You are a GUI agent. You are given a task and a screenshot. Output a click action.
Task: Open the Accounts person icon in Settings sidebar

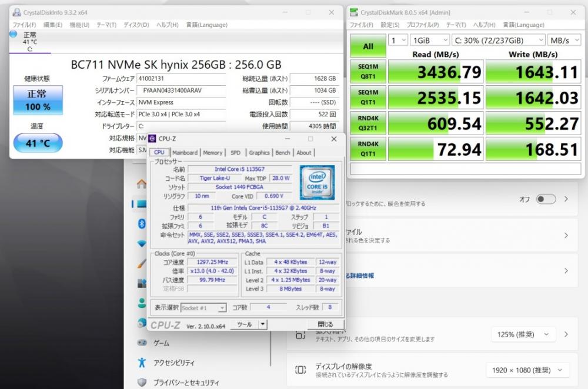click(x=142, y=303)
